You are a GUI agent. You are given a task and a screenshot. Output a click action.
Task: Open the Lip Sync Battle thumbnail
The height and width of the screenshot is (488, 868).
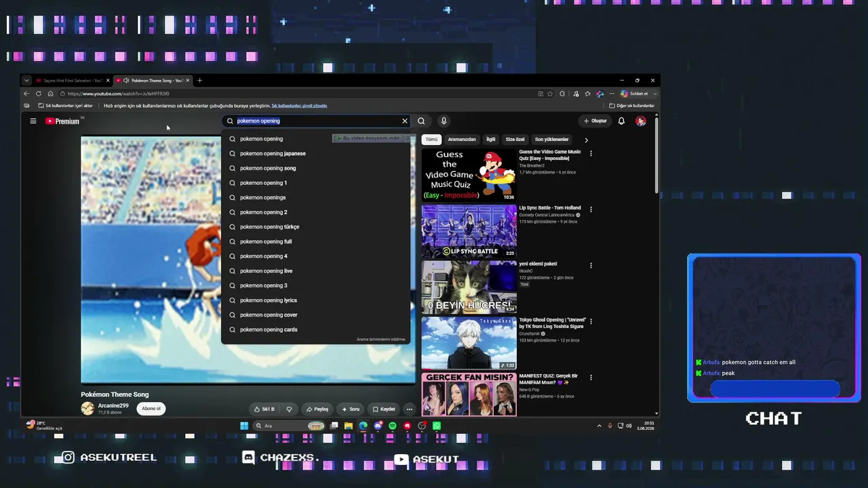(469, 231)
